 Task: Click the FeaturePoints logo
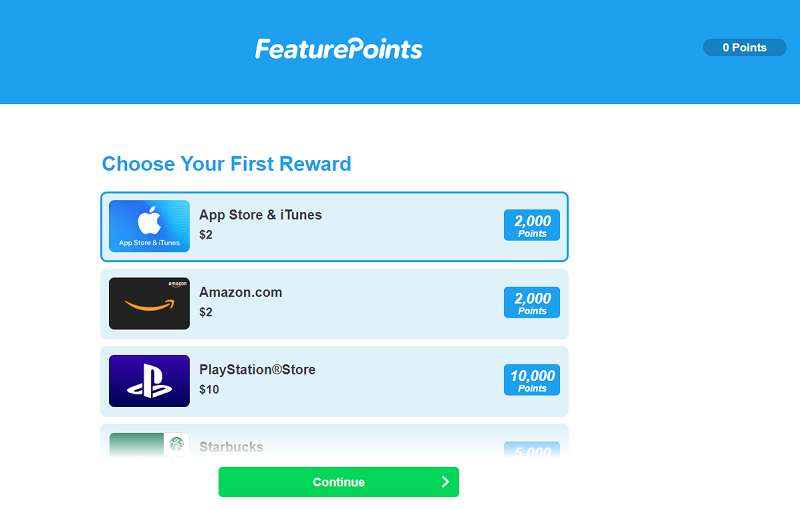tap(339, 48)
